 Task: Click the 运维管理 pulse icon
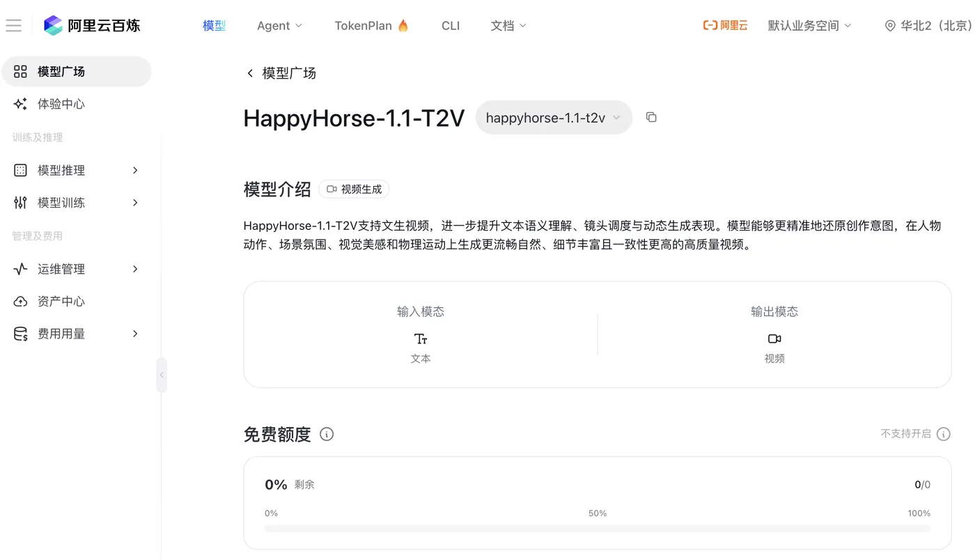[x=20, y=269]
